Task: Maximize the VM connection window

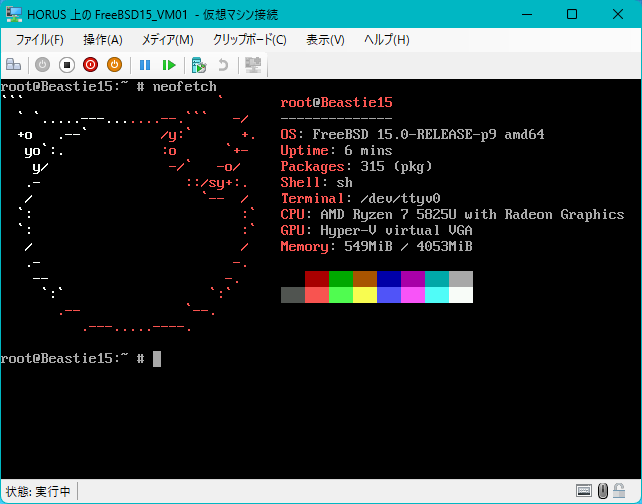Action: pos(572,14)
